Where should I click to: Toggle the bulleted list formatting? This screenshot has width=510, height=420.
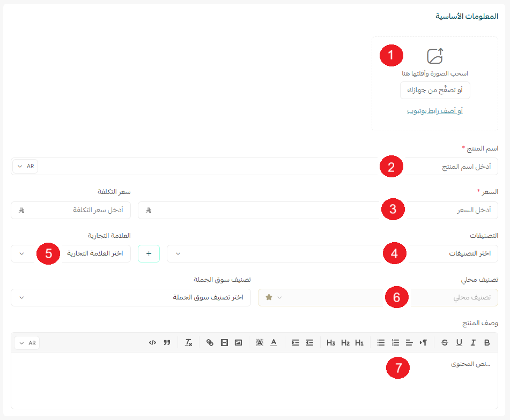(x=381, y=342)
